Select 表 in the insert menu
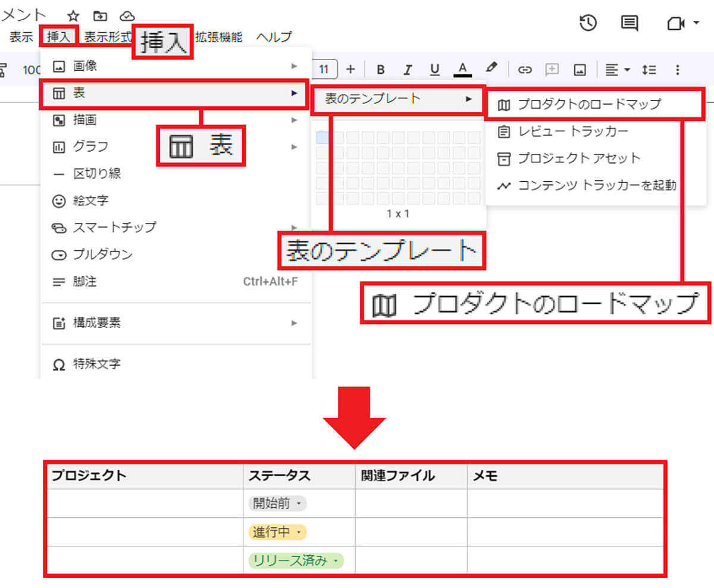 tap(176, 93)
